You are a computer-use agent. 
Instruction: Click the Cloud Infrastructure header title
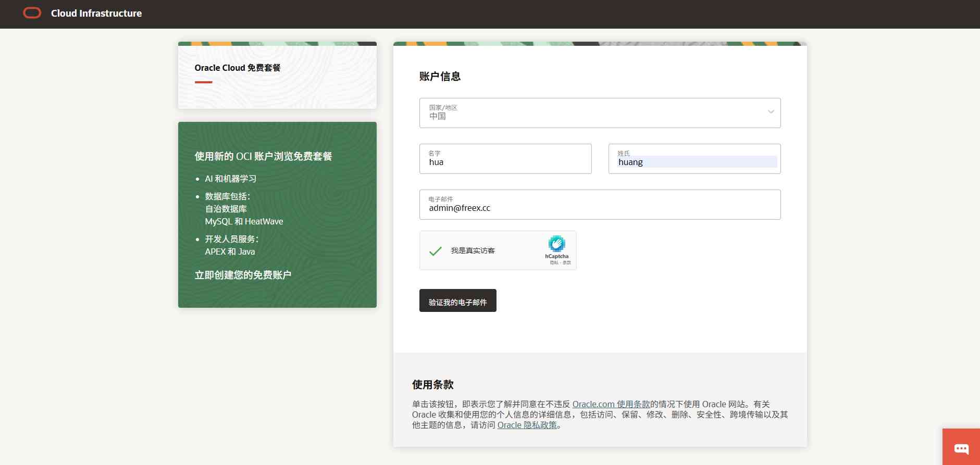pyautogui.click(x=96, y=14)
